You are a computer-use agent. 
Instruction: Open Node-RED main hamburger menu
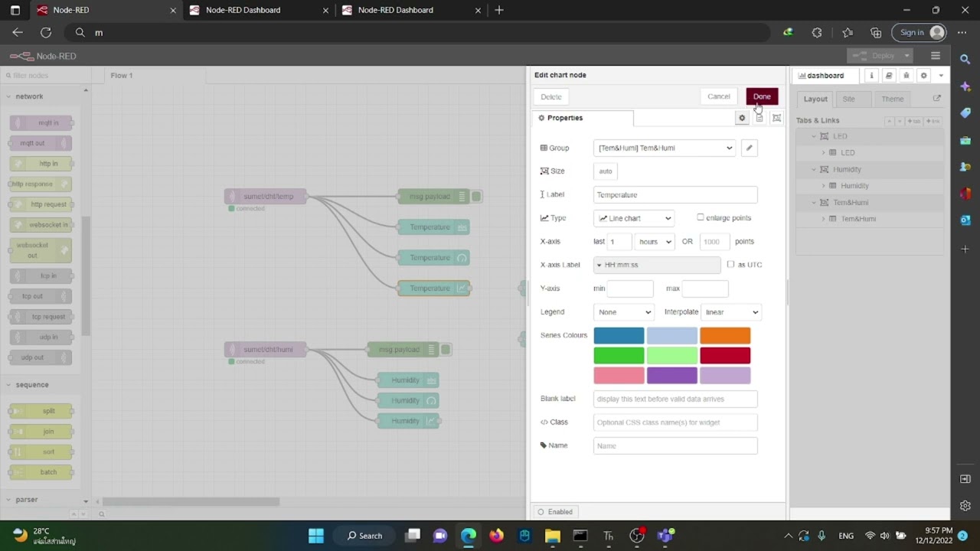(935, 56)
